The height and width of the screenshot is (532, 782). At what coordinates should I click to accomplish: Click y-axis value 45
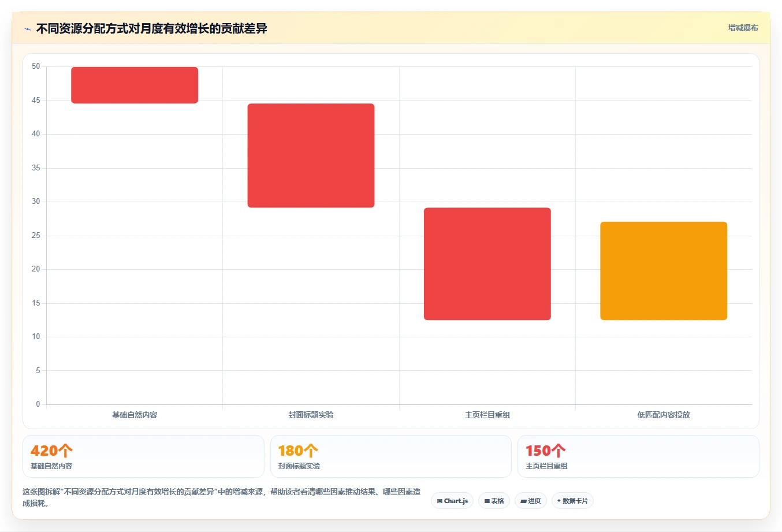click(x=36, y=101)
